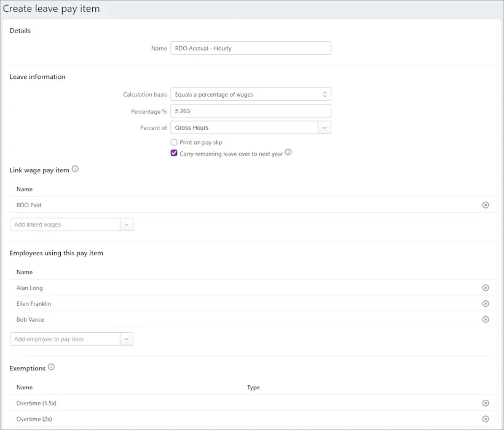Click the Percent of Gross Hours field

[244, 128]
